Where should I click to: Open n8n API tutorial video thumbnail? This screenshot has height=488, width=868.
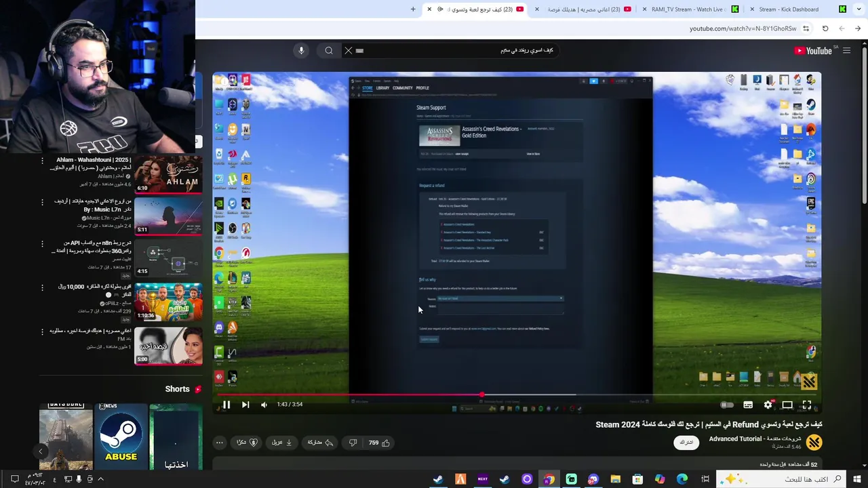[x=168, y=259]
